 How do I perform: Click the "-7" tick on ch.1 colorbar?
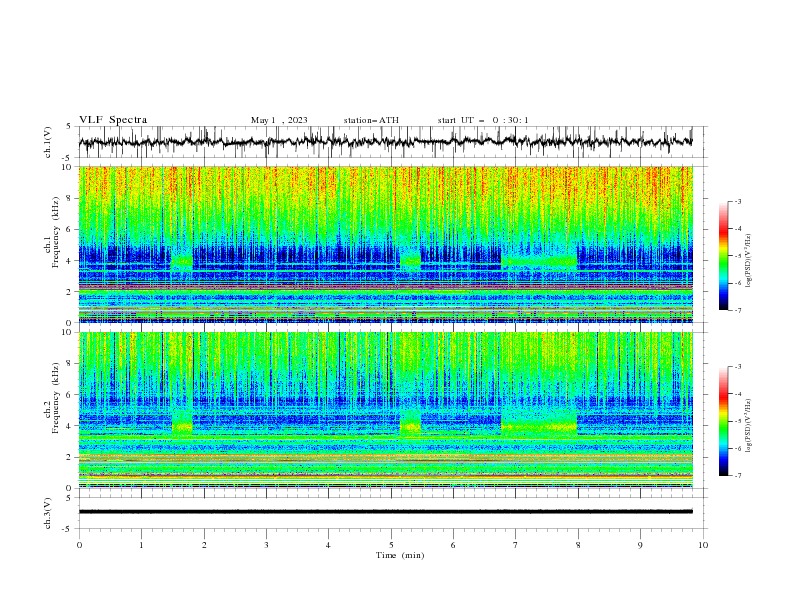coord(737,310)
